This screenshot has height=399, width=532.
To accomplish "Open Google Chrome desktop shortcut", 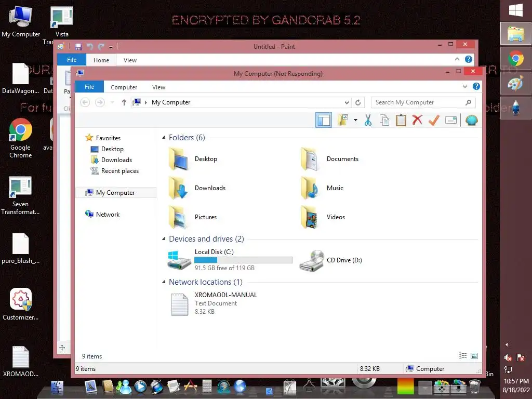I will pos(20,138).
